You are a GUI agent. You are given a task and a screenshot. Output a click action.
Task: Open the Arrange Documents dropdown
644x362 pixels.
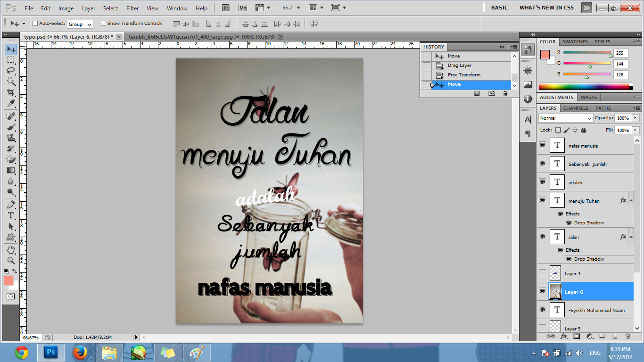(x=315, y=8)
